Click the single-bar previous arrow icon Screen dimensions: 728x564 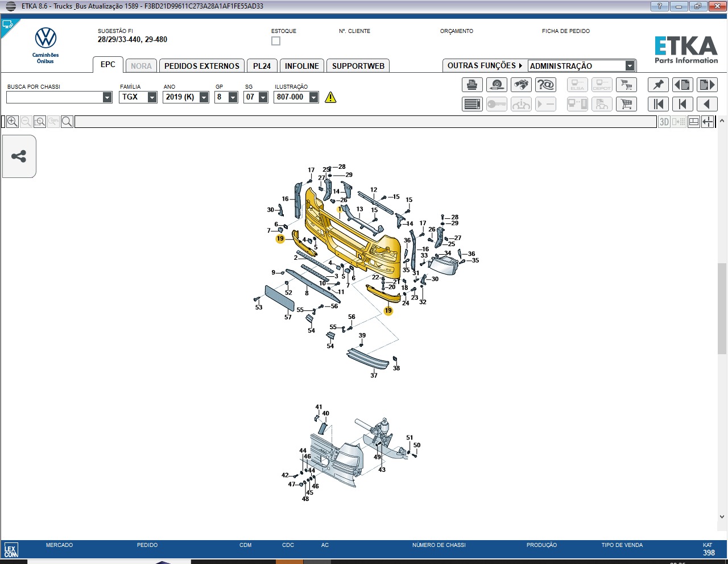point(682,104)
